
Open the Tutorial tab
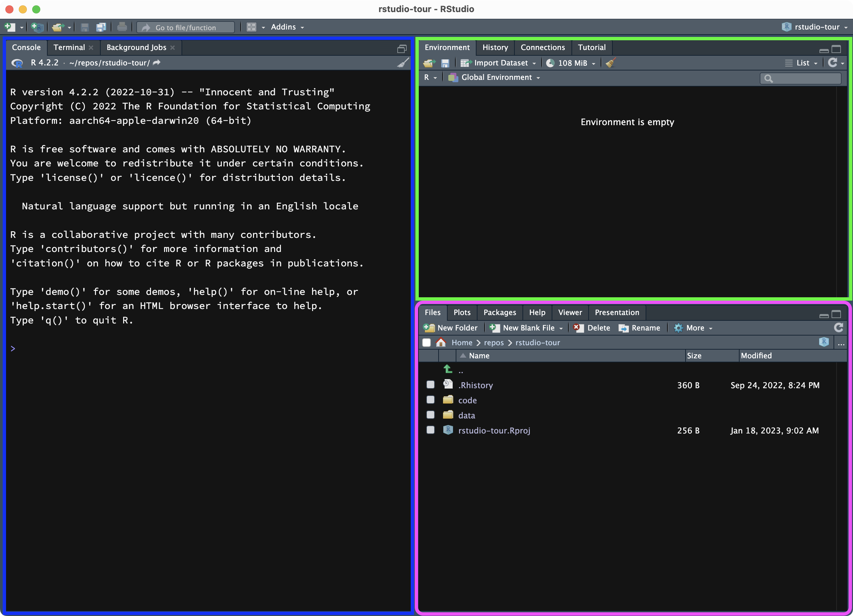[592, 47]
